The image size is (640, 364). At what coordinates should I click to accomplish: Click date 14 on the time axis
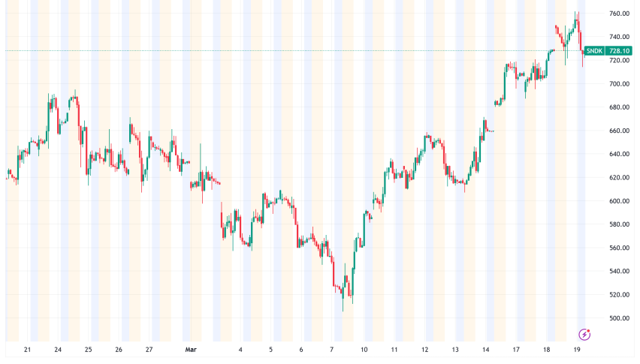[x=486, y=350]
